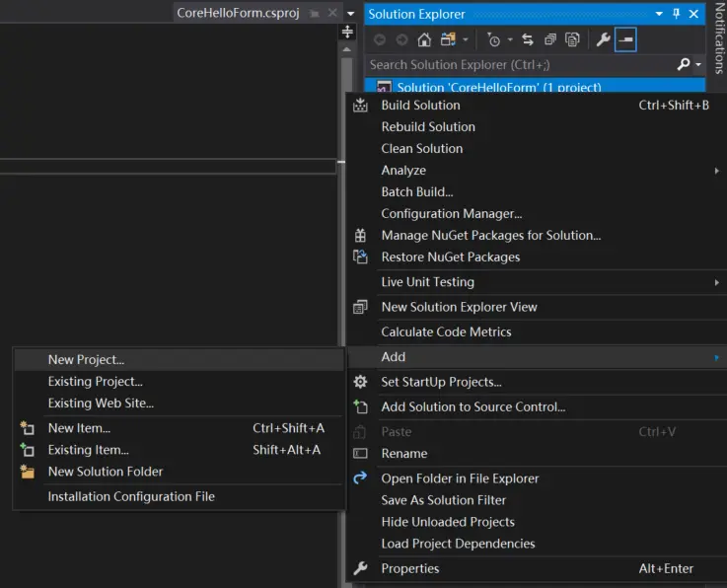Click the wrench Properties icon in toolbar
Viewport: 727px width, 588px height.
click(x=603, y=39)
